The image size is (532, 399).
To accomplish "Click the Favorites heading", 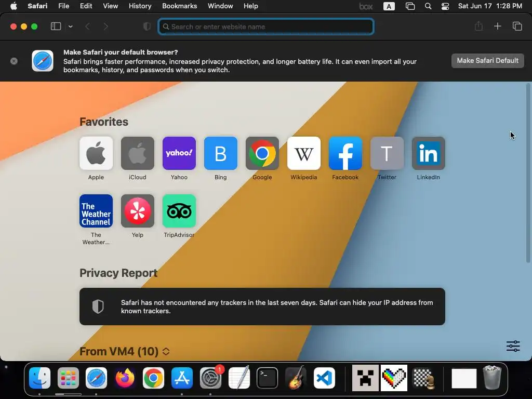I will pyautogui.click(x=104, y=122).
